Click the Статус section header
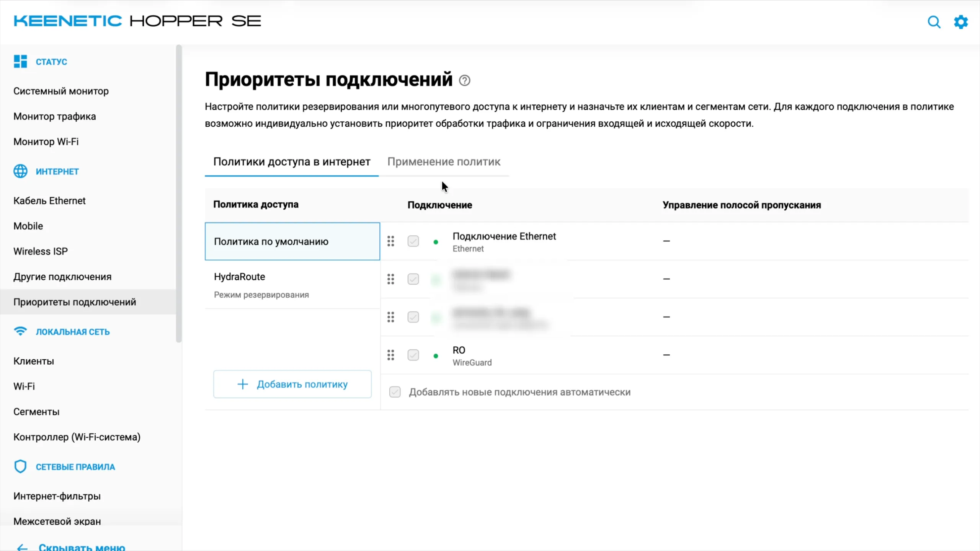 51,62
